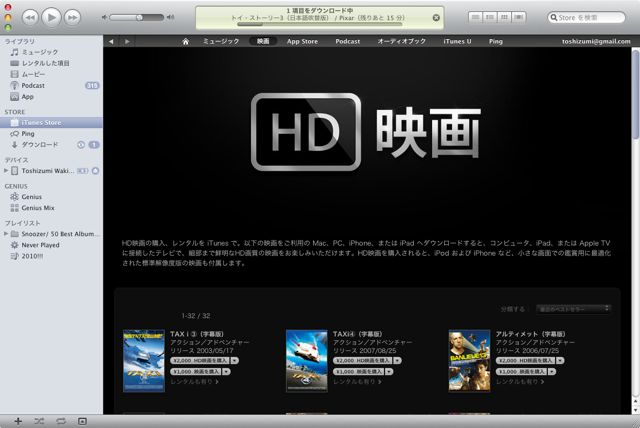This screenshot has width=640, height=428.
Task: Open TAXi④ ¥1,000 purchase options arrow
Action: (389, 372)
